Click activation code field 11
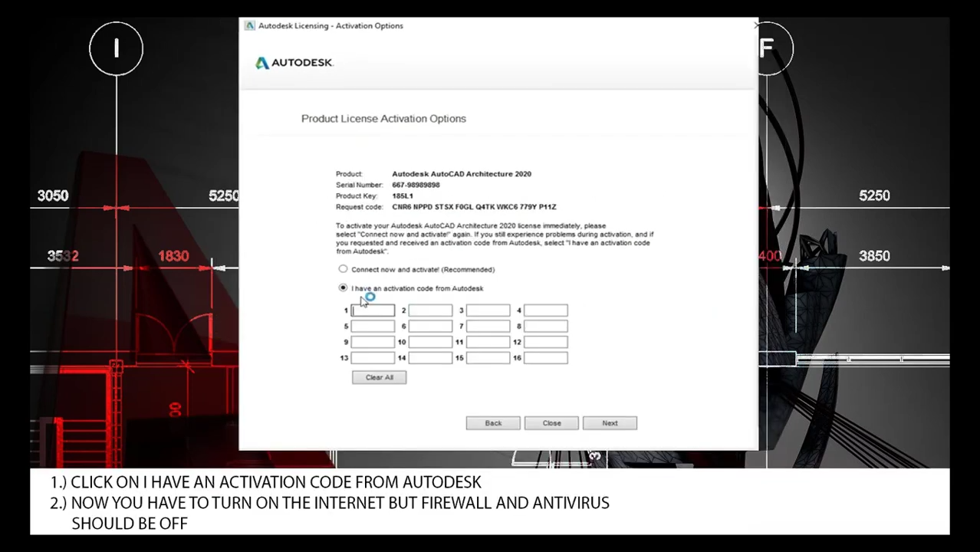Screen dimensions: 980x552 coord(488,342)
